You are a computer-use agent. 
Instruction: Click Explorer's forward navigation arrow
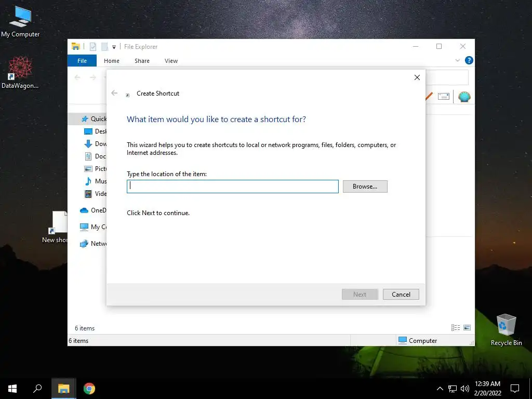coord(93,77)
